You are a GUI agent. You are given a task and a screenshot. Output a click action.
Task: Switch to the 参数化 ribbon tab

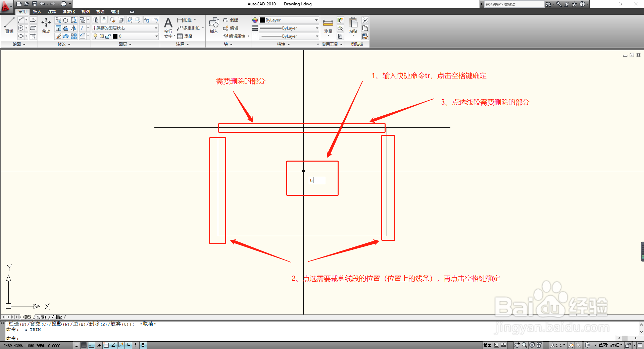coord(69,12)
